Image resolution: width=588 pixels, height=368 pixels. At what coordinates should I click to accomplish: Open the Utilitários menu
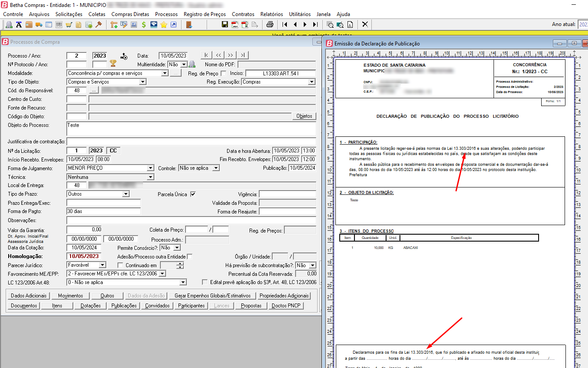pyautogui.click(x=300, y=14)
